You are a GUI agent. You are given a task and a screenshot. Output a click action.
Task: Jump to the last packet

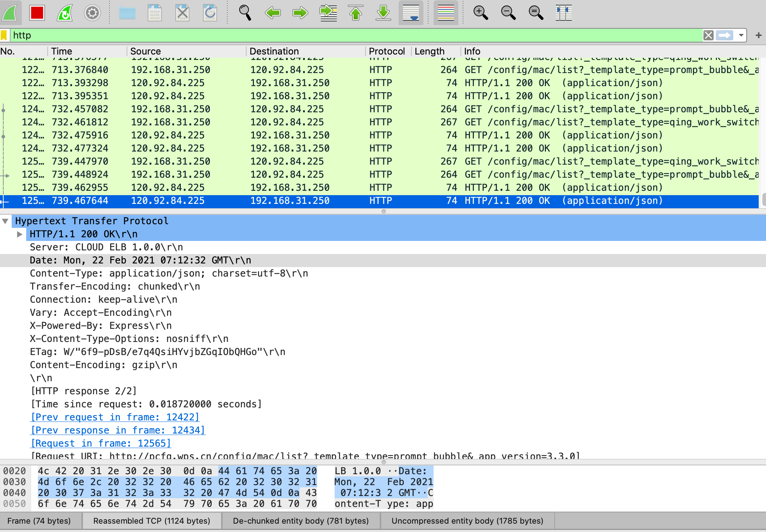pyautogui.click(x=383, y=13)
